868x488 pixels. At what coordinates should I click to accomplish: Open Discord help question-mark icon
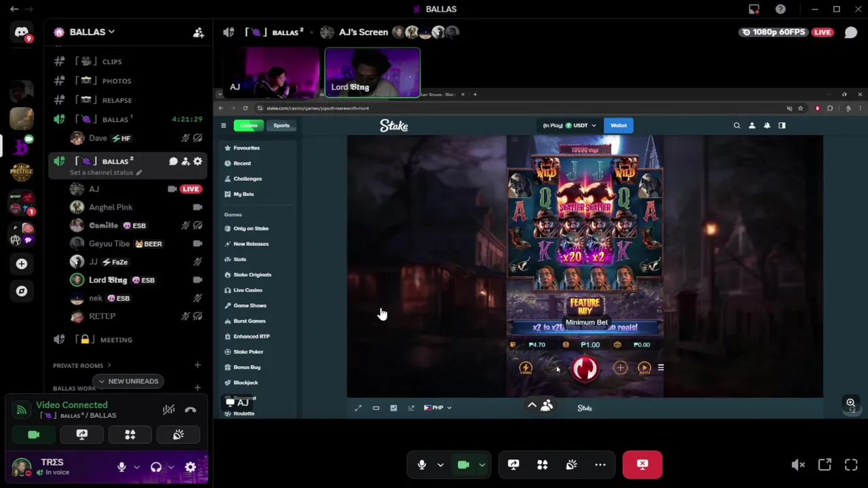coord(781,9)
